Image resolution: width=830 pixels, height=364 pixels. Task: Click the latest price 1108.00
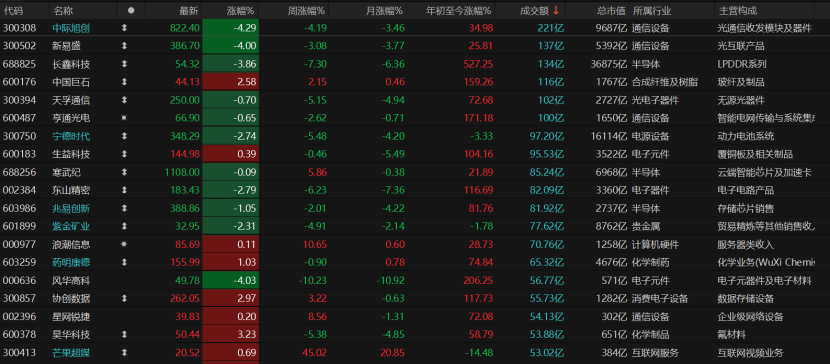pos(182,172)
